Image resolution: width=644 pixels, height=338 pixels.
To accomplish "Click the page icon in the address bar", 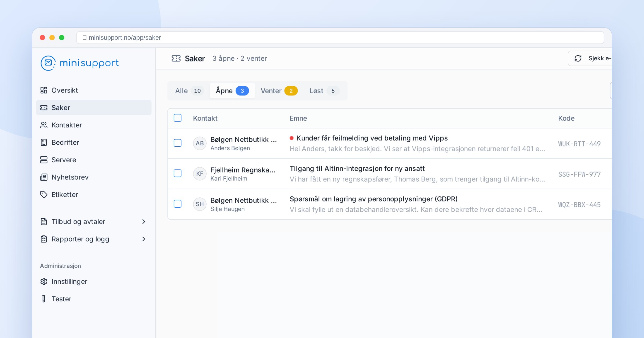I will (85, 38).
